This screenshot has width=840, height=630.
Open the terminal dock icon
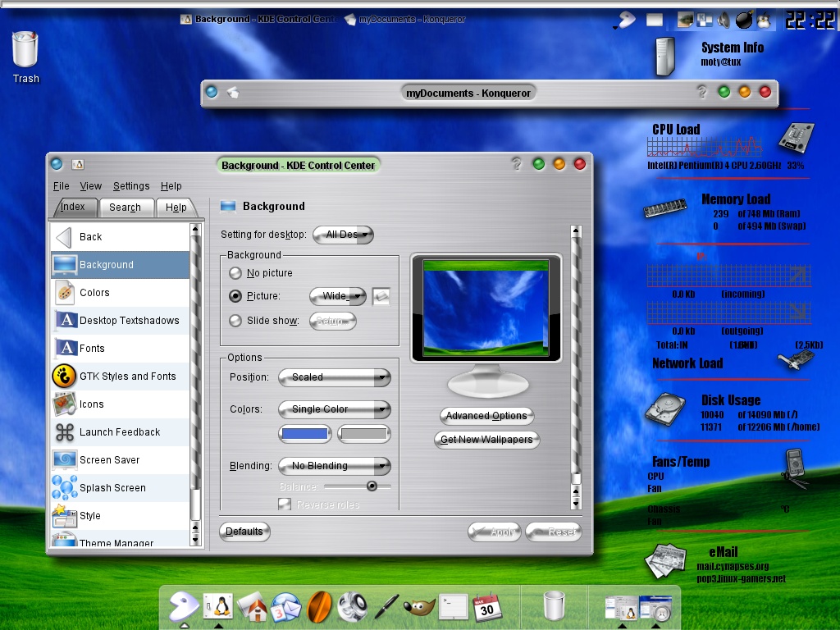(453, 607)
